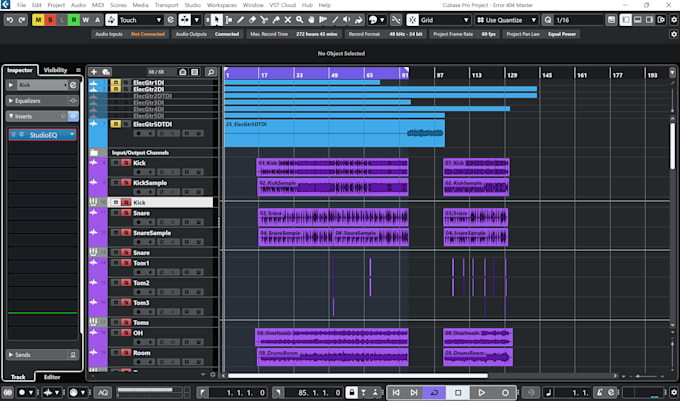Open the Setup Toolbar gear icon
680x401 pixels.
click(x=674, y=20)
